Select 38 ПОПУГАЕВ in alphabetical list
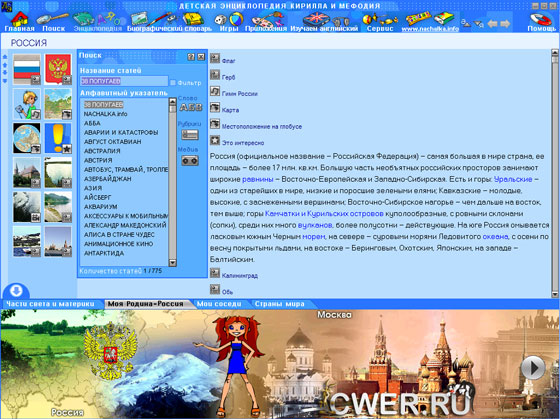Image resolution: width=560 pixels, height=419 pixels. click(104, 104)
